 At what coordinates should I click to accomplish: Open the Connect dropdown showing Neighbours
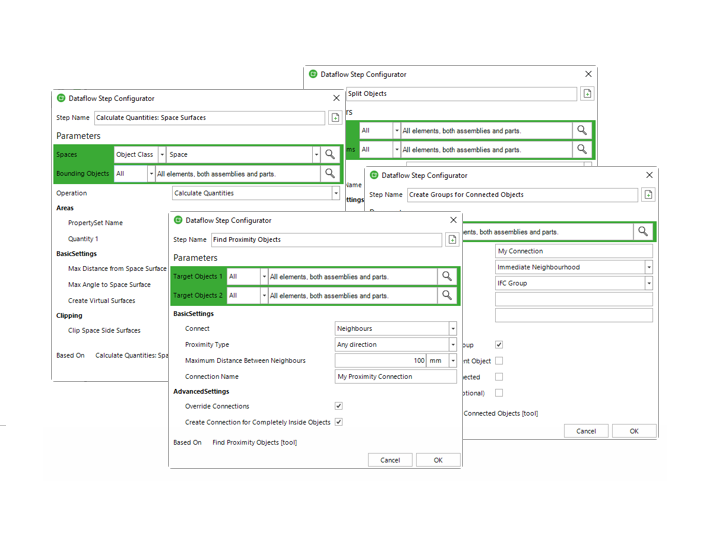click(453, 328)
